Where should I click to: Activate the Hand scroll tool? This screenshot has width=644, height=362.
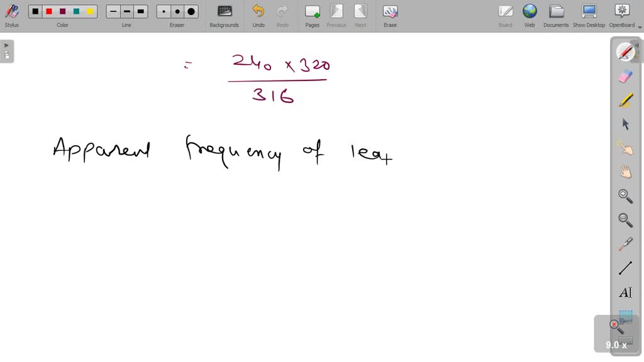point(625,171)
